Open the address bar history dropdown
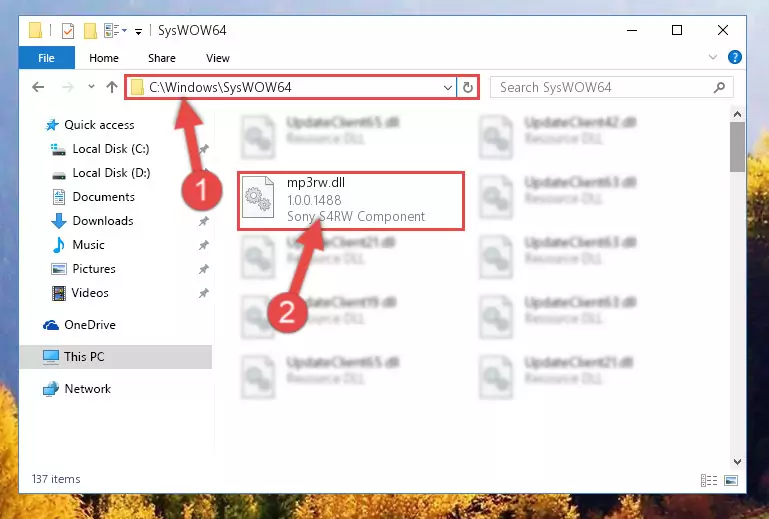Image resolution: width=769 pixels, height=519 pixels. 447,88
